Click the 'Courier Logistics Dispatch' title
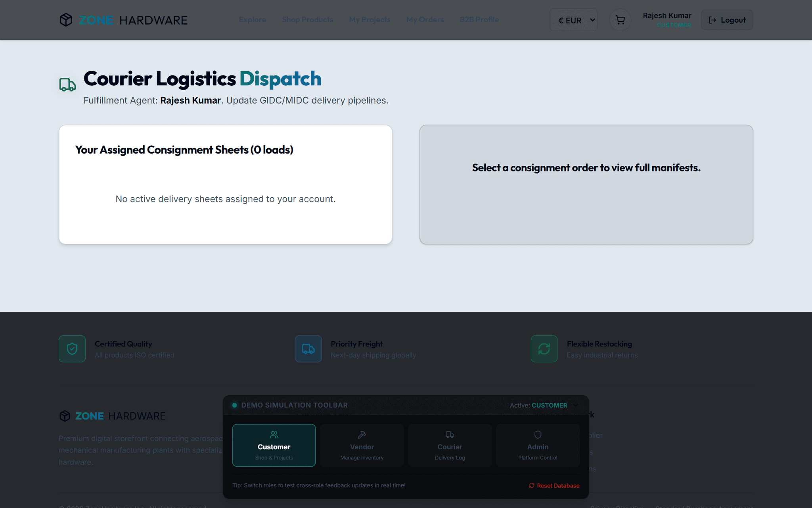 202,79
